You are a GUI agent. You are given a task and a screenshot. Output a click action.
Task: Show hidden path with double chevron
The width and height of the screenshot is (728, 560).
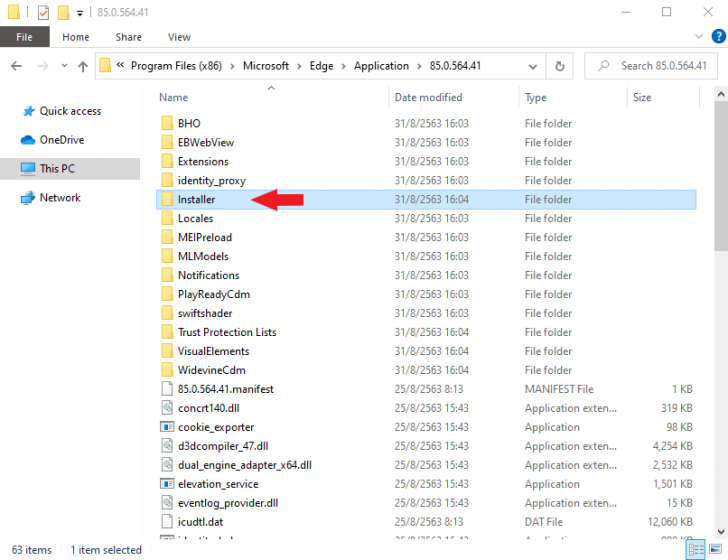click(120, 65)
